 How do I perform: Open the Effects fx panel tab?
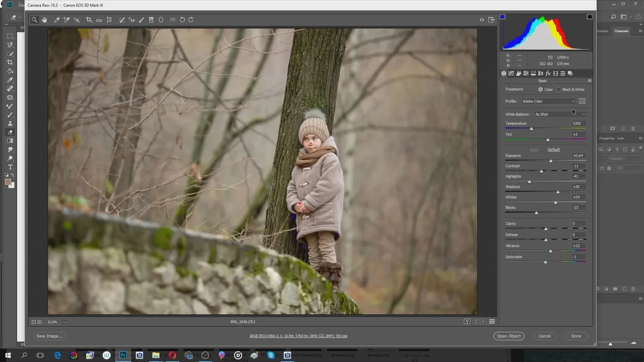(x=548, y=73)
